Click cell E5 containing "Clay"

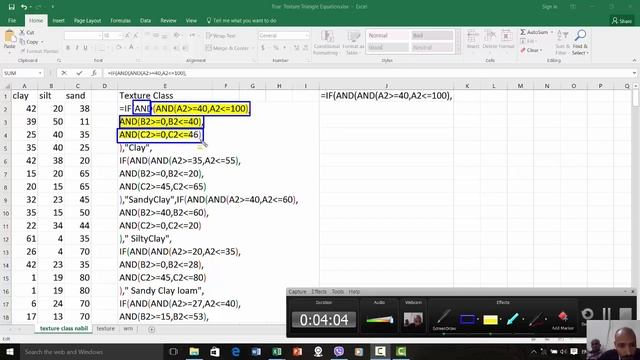pyautogui.click(x=165, y=148)
